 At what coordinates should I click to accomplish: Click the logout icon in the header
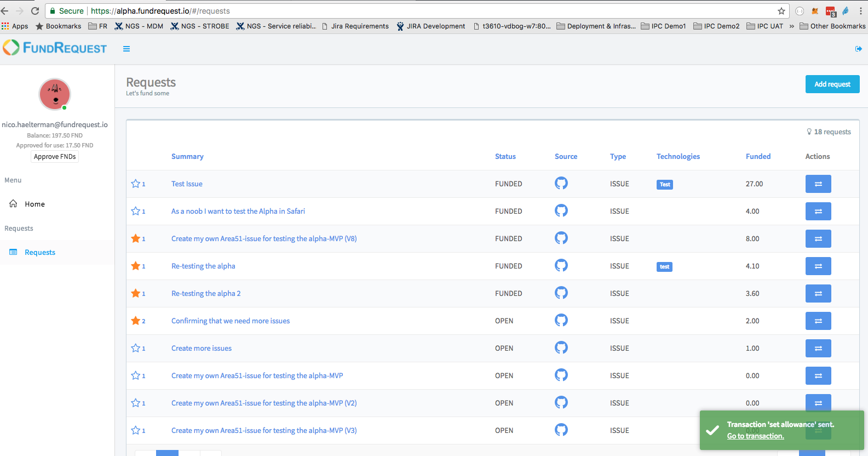pos(858,49)
